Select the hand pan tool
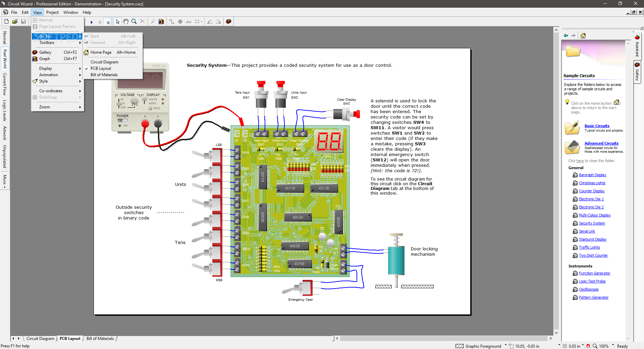The image size is (644, 349). click(x=126, y=21)
